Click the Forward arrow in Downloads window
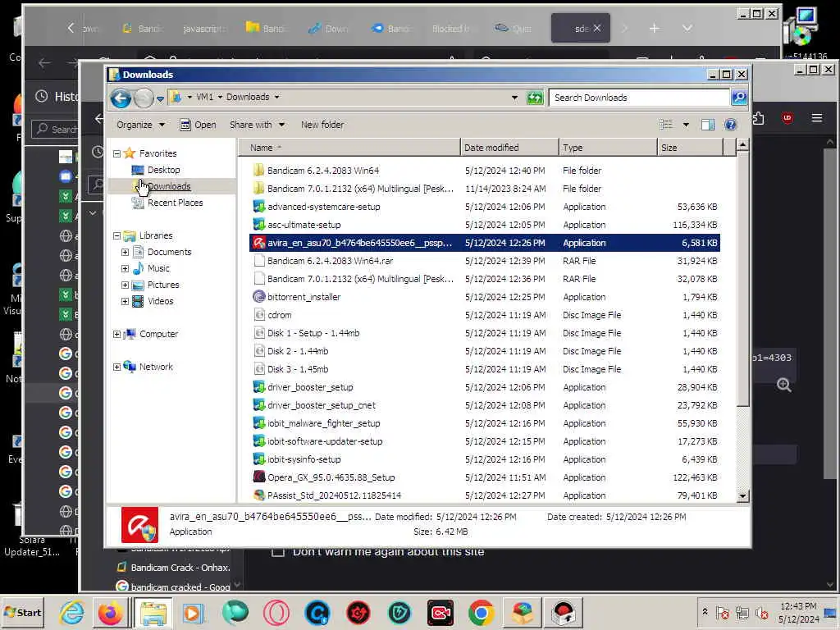Image resolution: width=840 pixels, height=630 pixels. pos(143,98)
